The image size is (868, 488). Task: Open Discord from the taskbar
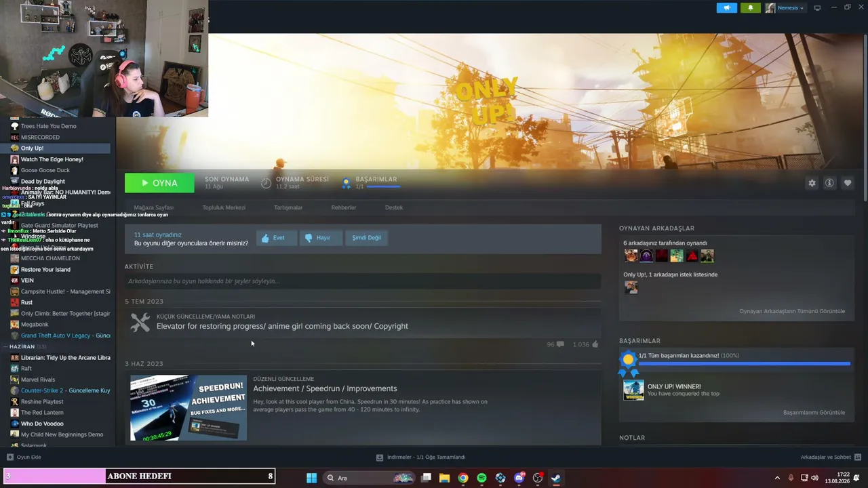point(519,478)
